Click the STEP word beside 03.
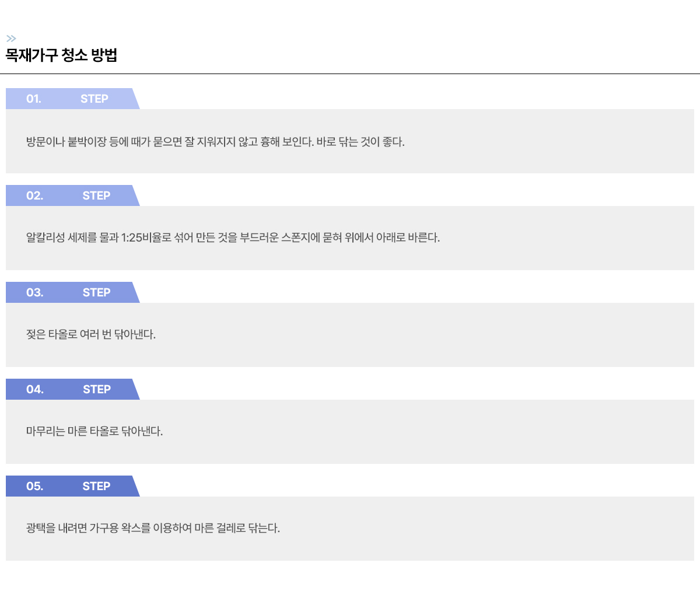This screenshot has width=700, height=594. coord(96,292)
